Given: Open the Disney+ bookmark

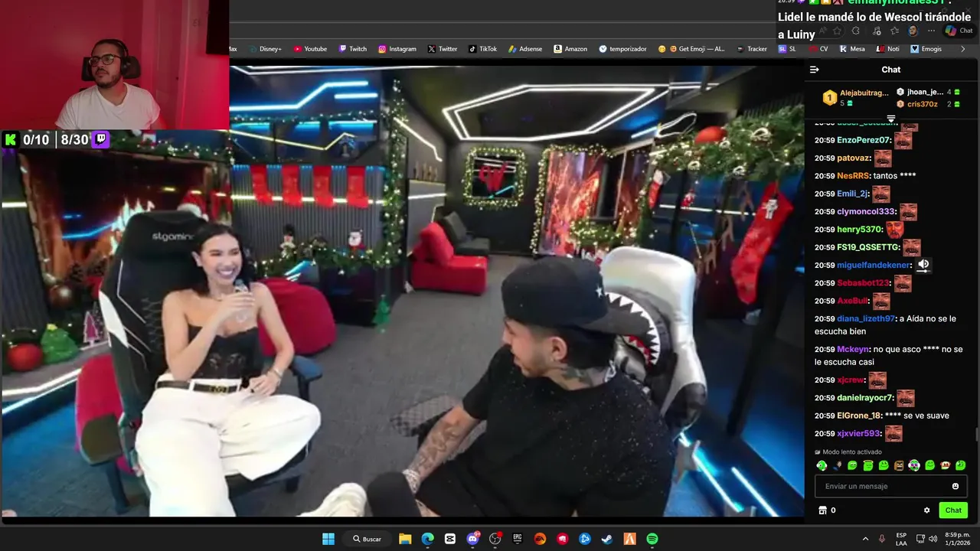Looking at the screenshot, I should pos(265,49).
